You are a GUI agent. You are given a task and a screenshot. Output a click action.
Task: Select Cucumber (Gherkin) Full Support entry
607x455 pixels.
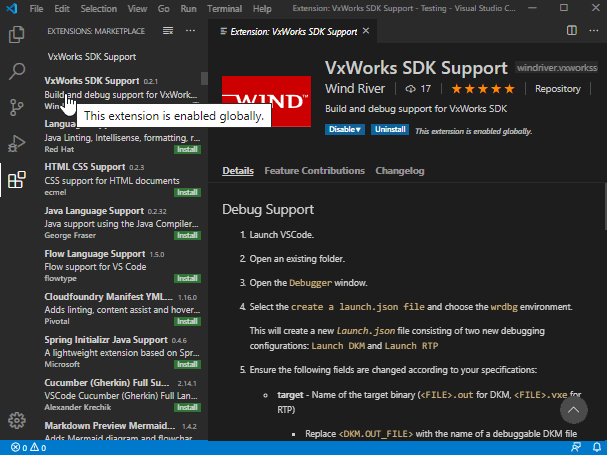(120, 395)
